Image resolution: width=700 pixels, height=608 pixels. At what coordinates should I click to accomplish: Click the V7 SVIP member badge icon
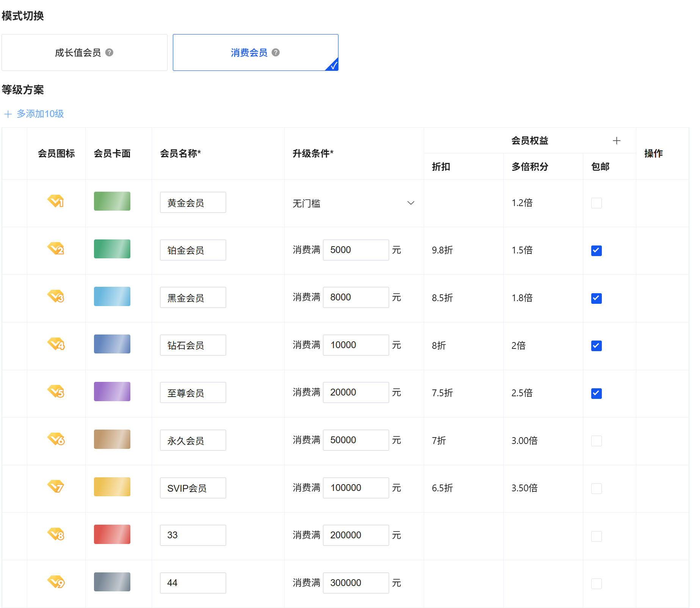[x=56, y=487]
